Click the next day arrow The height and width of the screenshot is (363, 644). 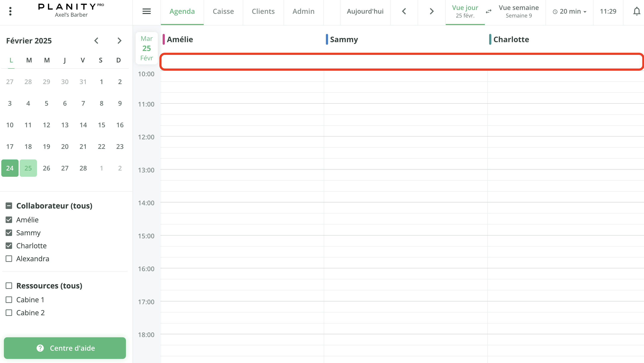pyautogui.click(x=431, y=11)
